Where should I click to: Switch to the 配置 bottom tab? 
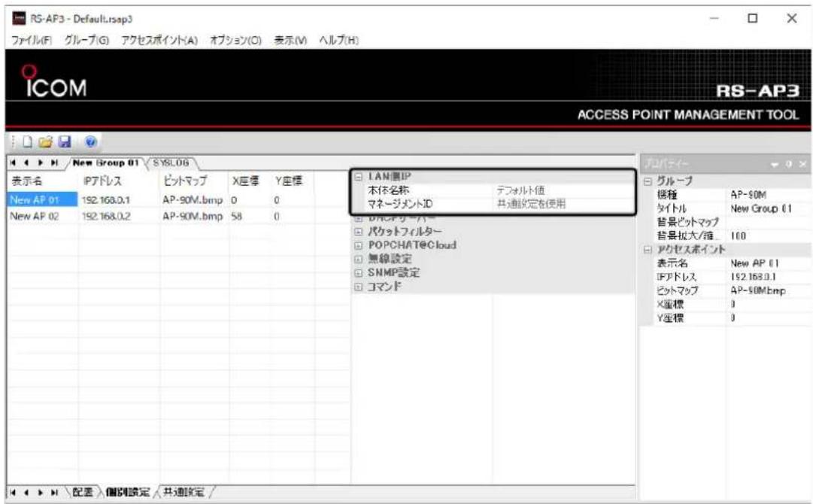pos(83,493)
